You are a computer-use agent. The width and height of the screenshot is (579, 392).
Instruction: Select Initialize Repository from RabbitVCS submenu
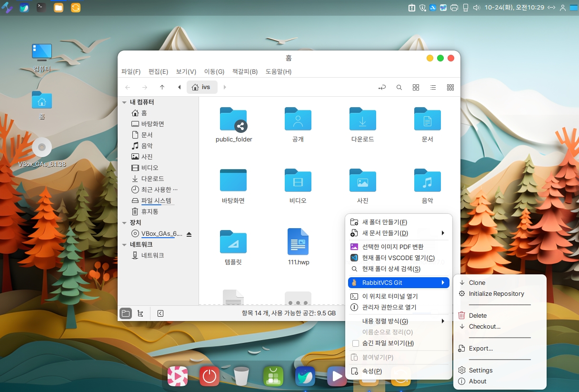point(496,294)
